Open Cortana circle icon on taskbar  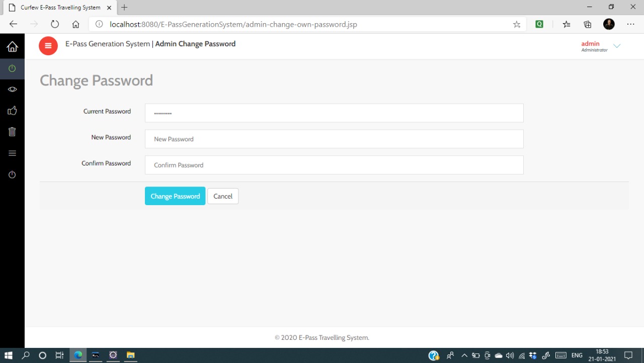pyautogui.click(x=43, y=355)
